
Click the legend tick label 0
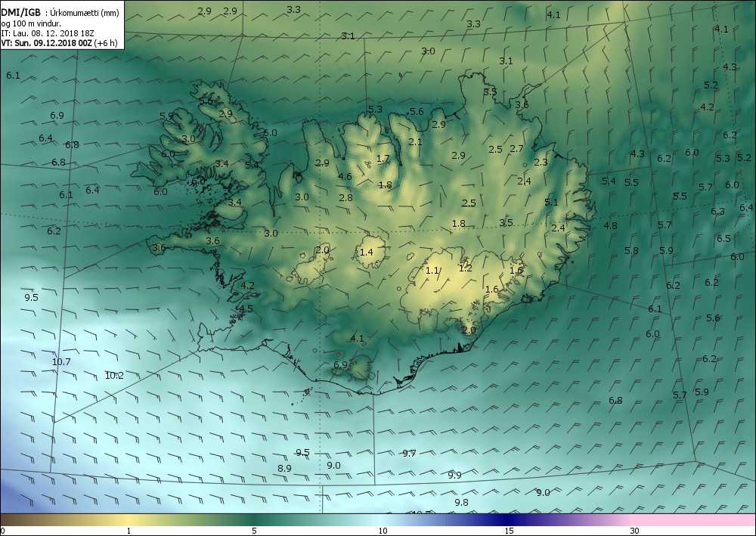point(3,531)
